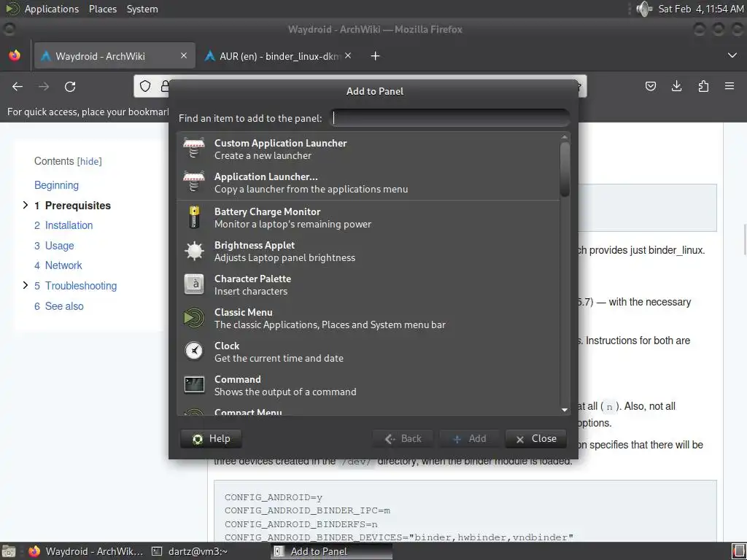The width and height of the screenshot is (747, 560).
Task: Select 'Monitor a laptop's remaining power' text
Action: pyautogui.click(x=293, y=225)
